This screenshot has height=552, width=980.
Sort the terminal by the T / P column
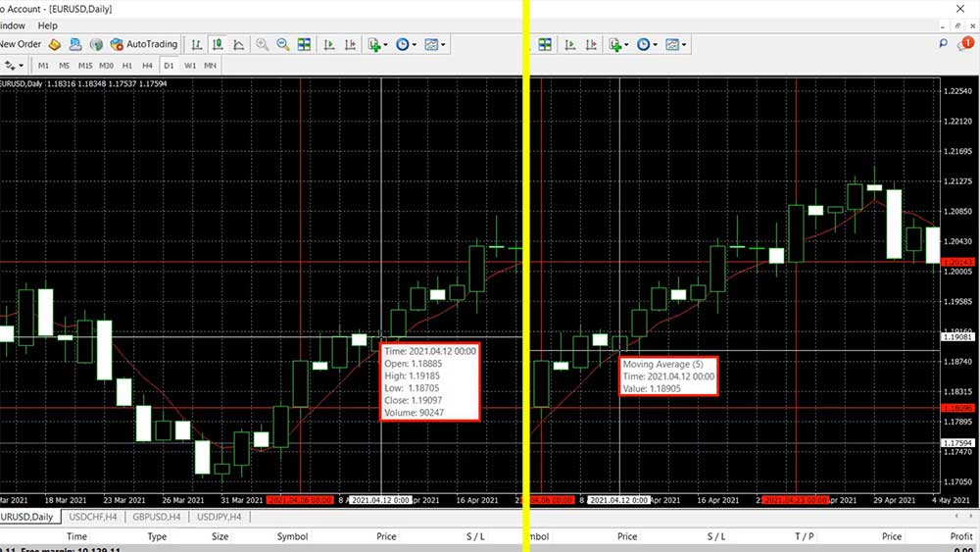tap(805, 536)
